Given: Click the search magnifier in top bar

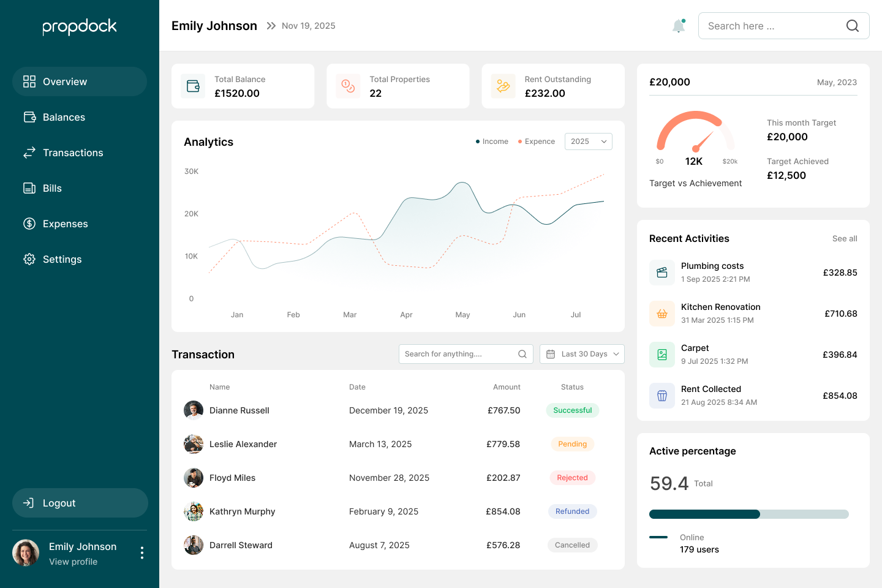Looking at the screenshot, I should 852,26.
